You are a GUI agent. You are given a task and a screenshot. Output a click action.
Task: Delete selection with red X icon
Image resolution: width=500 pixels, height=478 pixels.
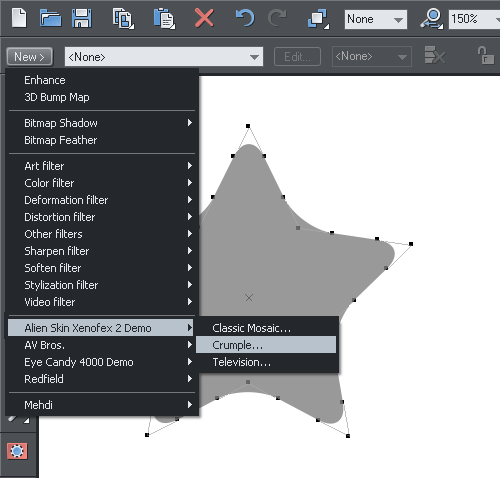pyautogui.click(x=204, y=18)
